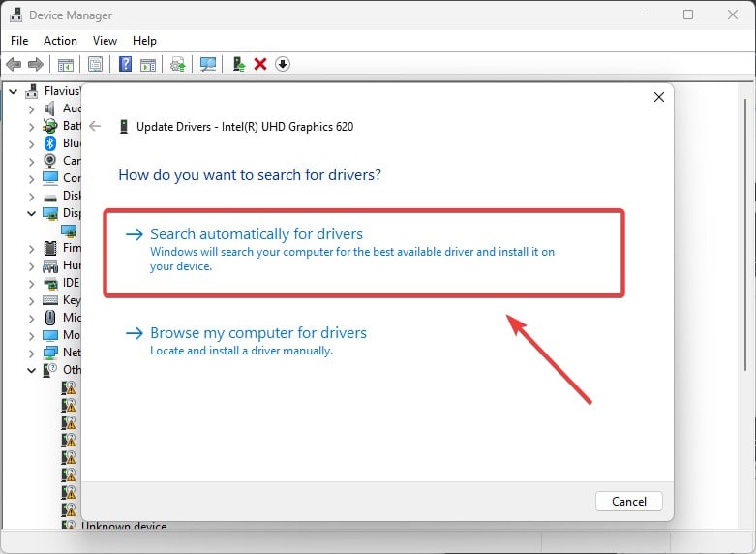The width and height of the screenshot is (756, 554).
Task: Select the Keyboards category icon
Action: point(50,300)
